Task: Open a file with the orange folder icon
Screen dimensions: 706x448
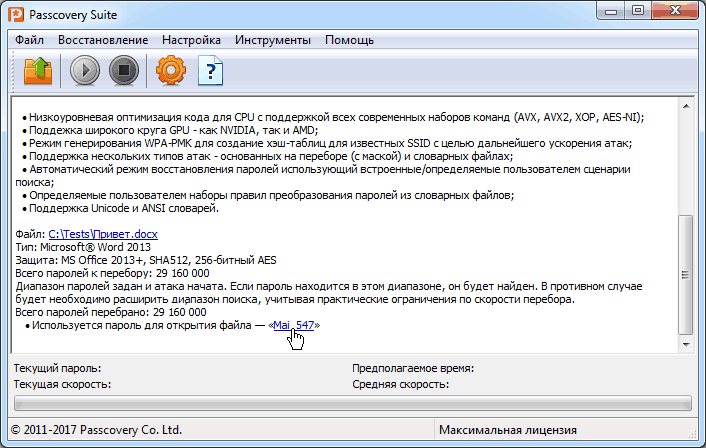Action: [38, 71]
